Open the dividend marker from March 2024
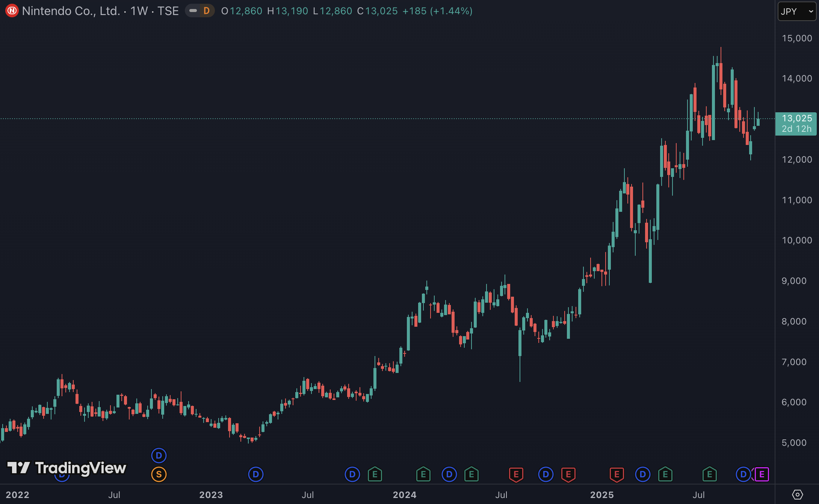The image size is (819, 504). click(x=449, y=474)
